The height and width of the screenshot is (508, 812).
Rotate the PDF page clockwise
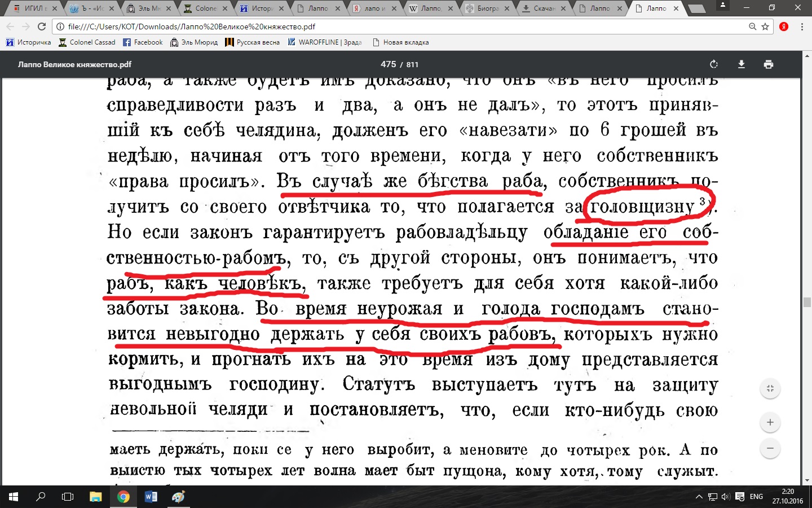714,64
